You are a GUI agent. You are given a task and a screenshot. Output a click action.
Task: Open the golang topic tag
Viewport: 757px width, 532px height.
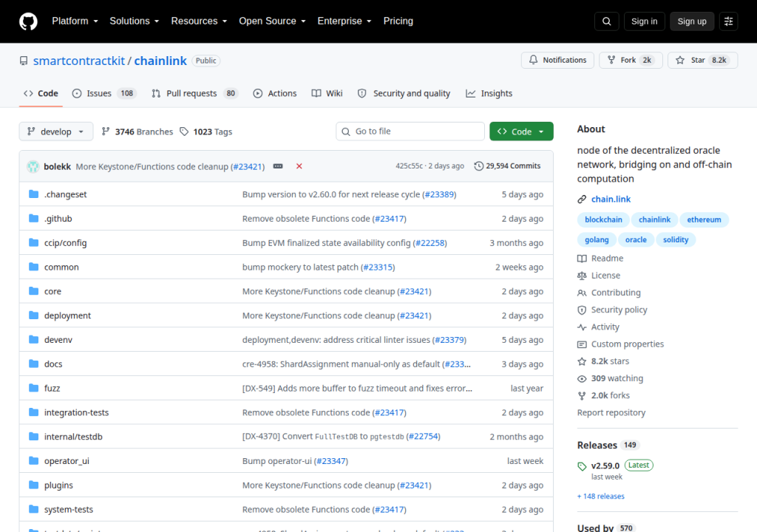tap(597, 239)
